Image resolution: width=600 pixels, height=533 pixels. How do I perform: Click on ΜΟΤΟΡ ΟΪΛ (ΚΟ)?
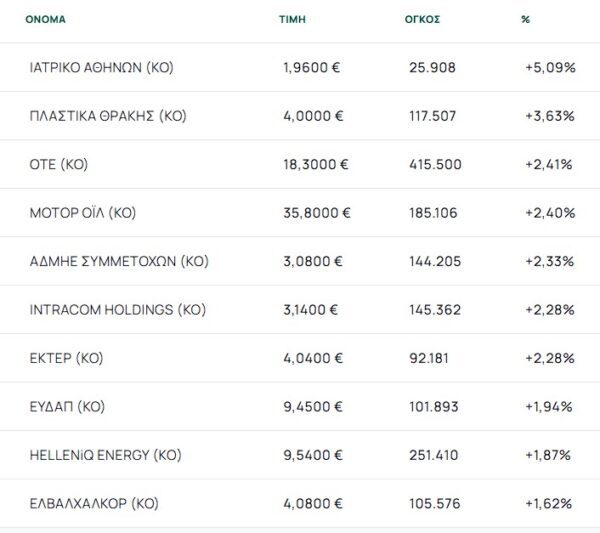pyautogui.click(x=83, y=213)
